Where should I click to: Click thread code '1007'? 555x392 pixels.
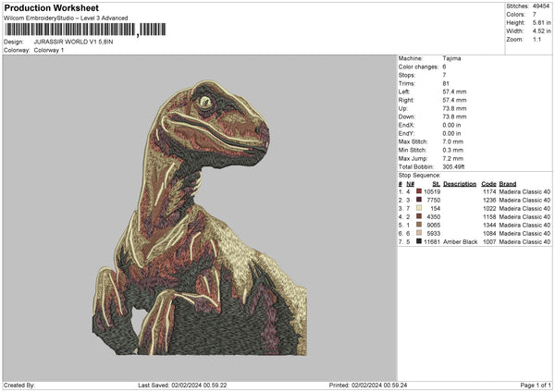(489, 241)
